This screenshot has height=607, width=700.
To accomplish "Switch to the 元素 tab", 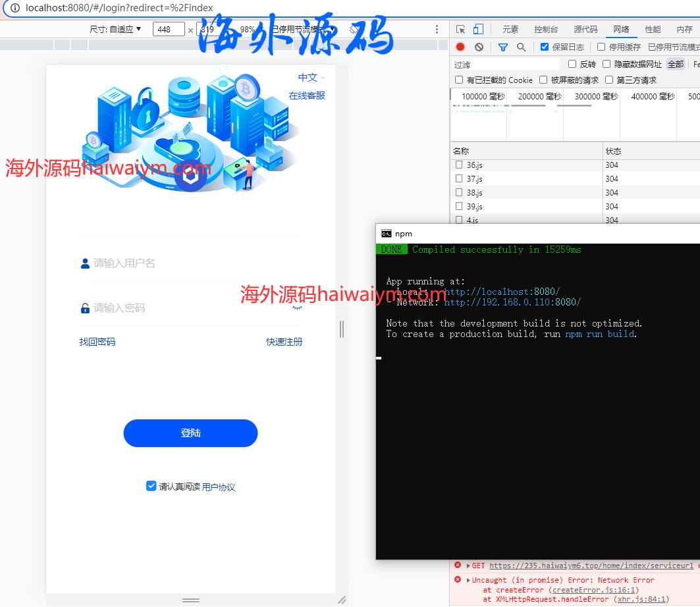I will pos(510,30).
